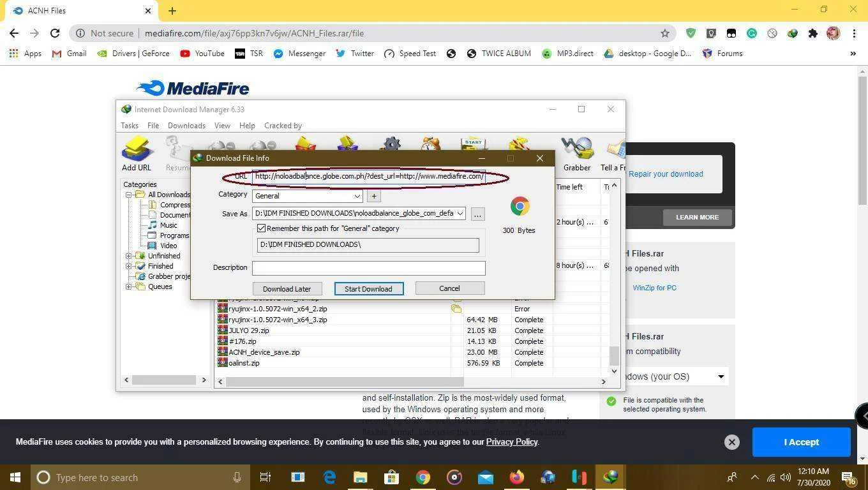Open the File menu in IDM
868x490 pixels.
[x=153, y=126]
